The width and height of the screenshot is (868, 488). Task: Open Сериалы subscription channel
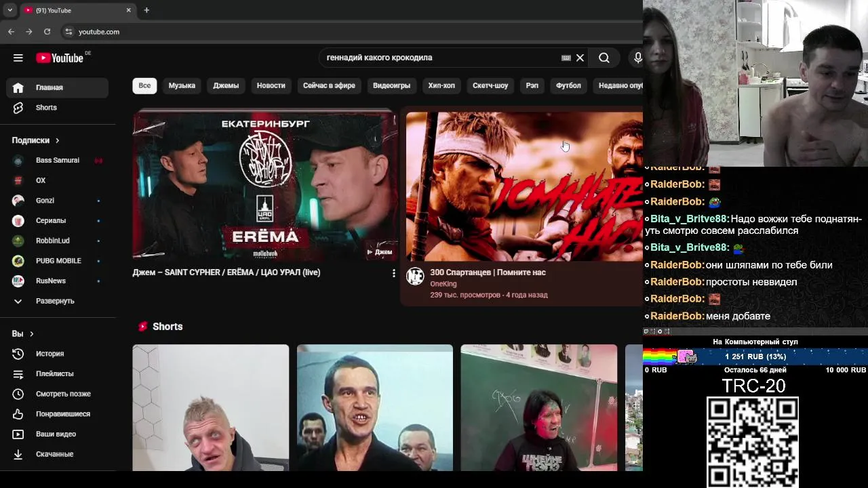[x=57, y=220]
